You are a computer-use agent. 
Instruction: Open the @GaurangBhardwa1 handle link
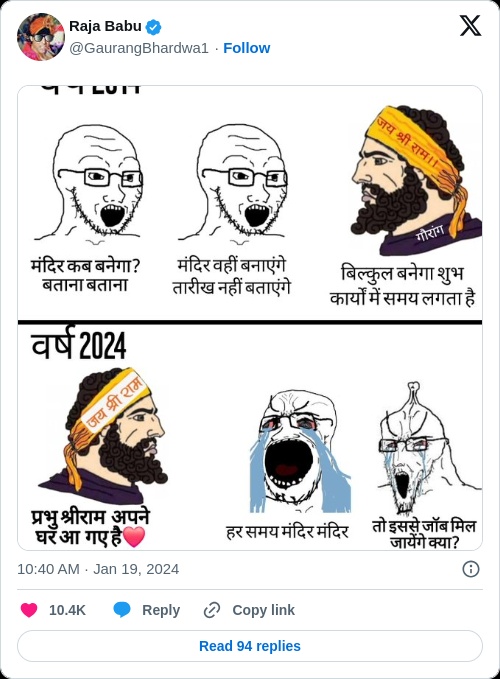click(x=139, y=48)
